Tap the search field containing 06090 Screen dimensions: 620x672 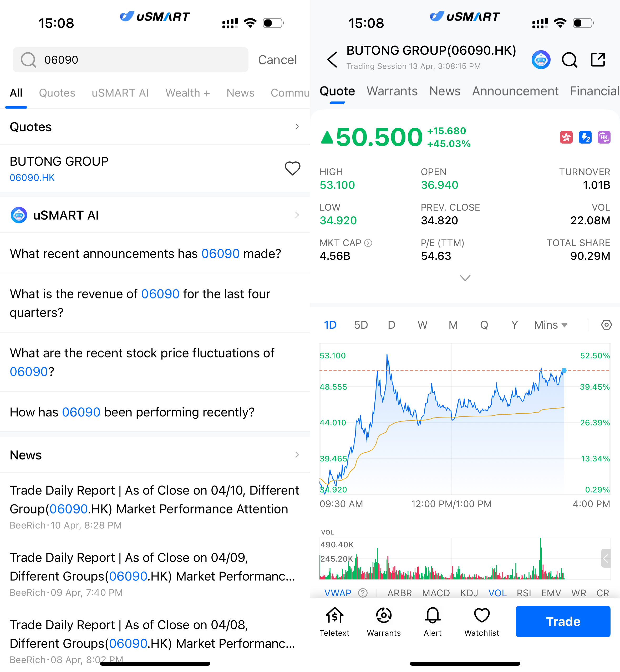130,60
